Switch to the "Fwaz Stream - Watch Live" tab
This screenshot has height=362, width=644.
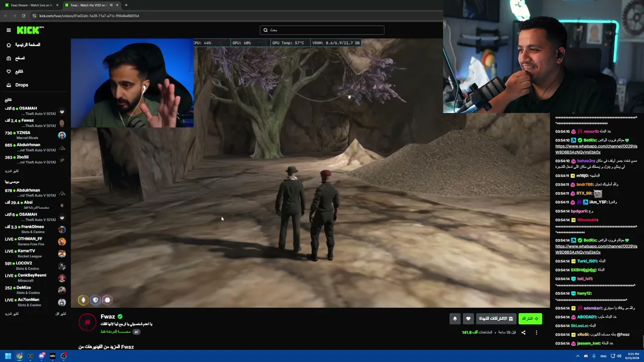click(32, 5)
